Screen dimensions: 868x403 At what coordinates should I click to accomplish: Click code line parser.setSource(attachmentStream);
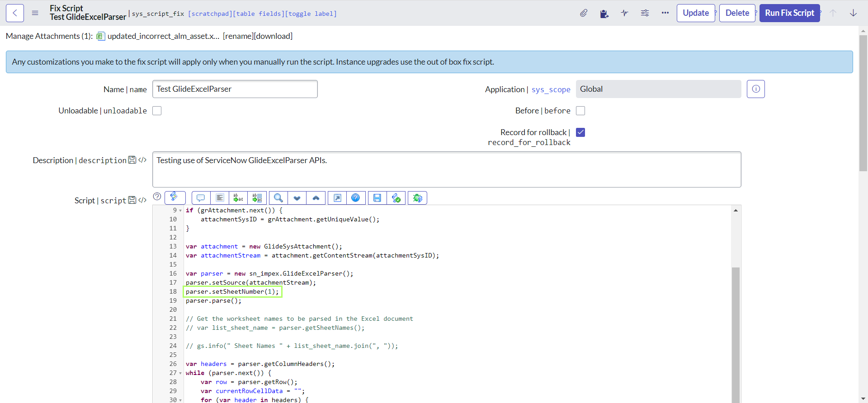point(251,283)
